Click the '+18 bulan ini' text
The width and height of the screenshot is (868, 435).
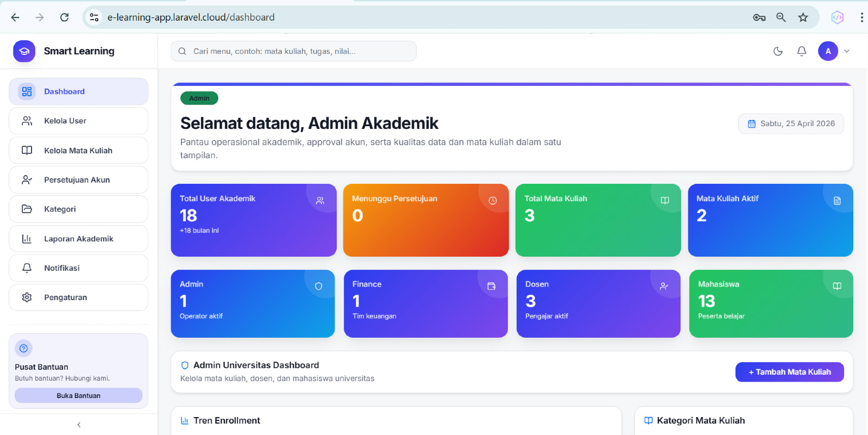pos(199,231)
